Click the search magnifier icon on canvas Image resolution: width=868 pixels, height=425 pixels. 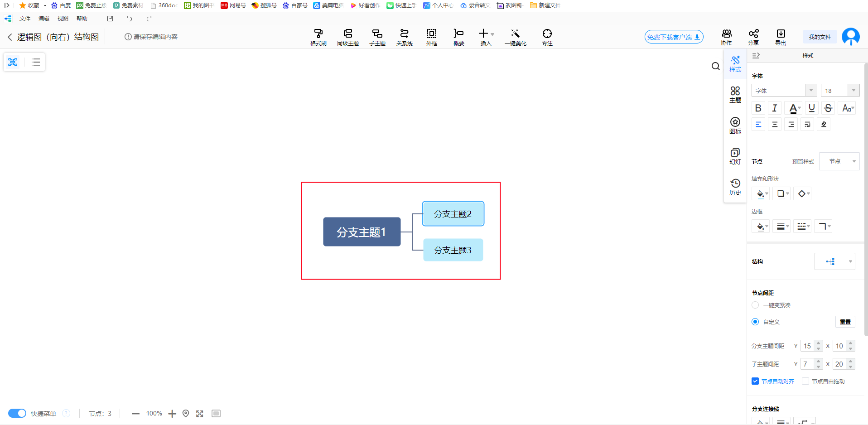715,67
